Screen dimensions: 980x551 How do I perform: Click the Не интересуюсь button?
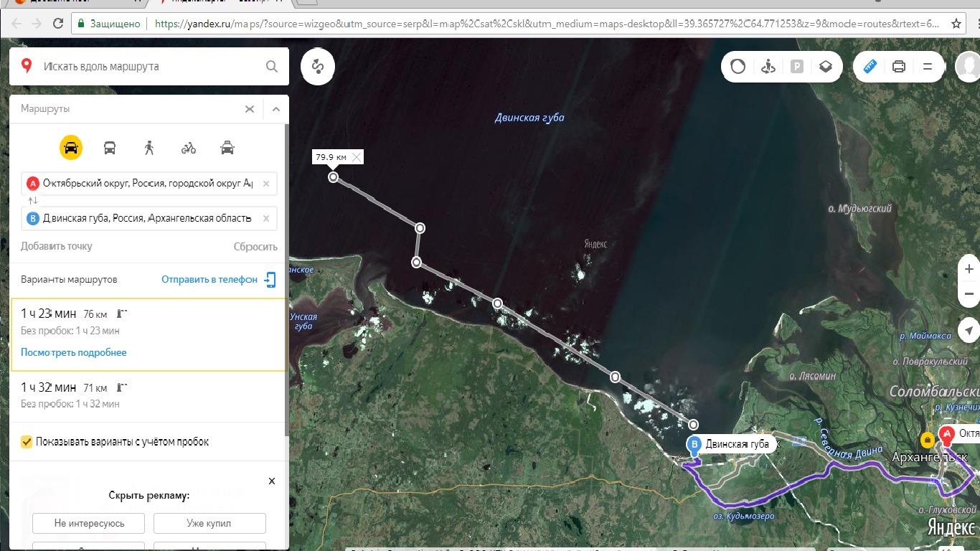coord(88,523)
